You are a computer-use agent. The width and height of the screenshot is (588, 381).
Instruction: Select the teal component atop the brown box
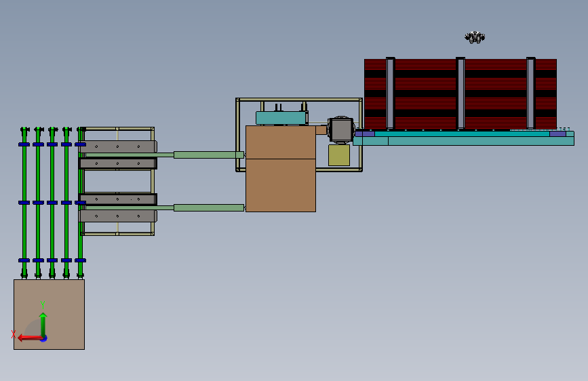click(281, 118)
